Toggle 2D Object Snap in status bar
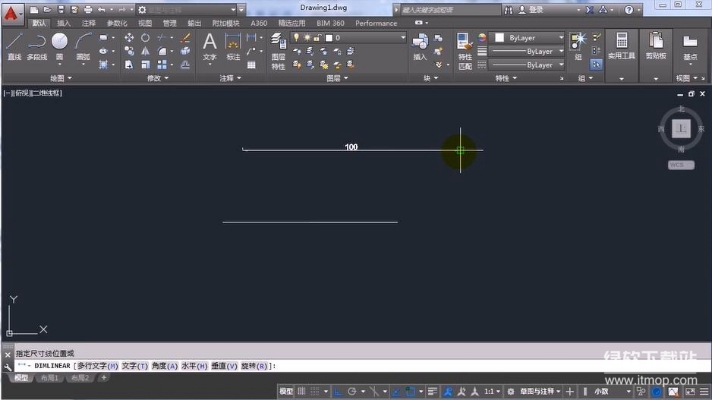Image resolution: width=712 pixels, height=400 pixels. coord(410,391)
